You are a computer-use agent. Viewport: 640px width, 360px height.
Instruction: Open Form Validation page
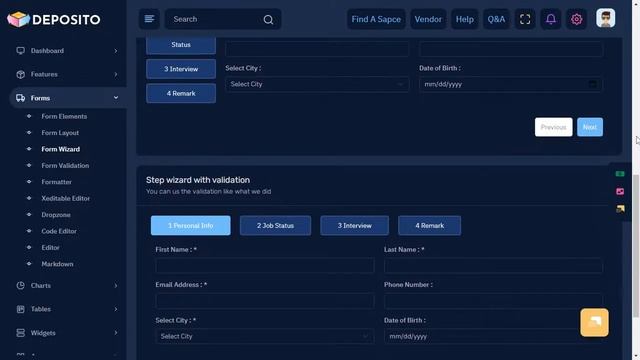(65, 165)
